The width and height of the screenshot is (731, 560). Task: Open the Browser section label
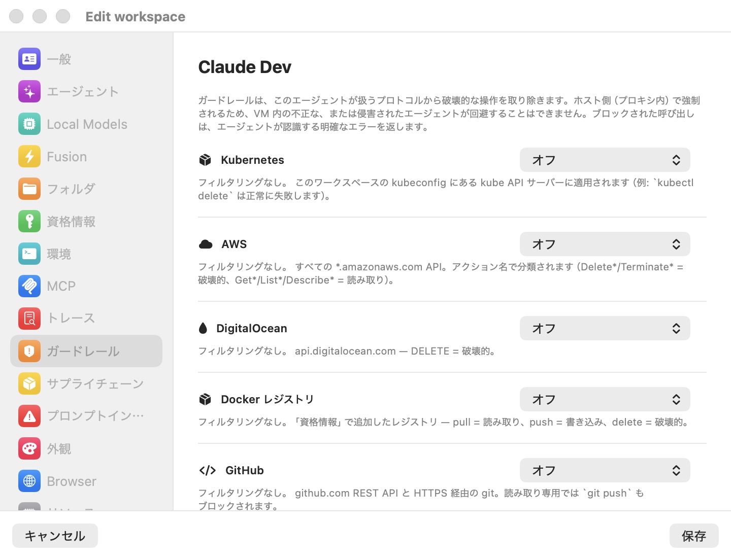coord(72,481)
